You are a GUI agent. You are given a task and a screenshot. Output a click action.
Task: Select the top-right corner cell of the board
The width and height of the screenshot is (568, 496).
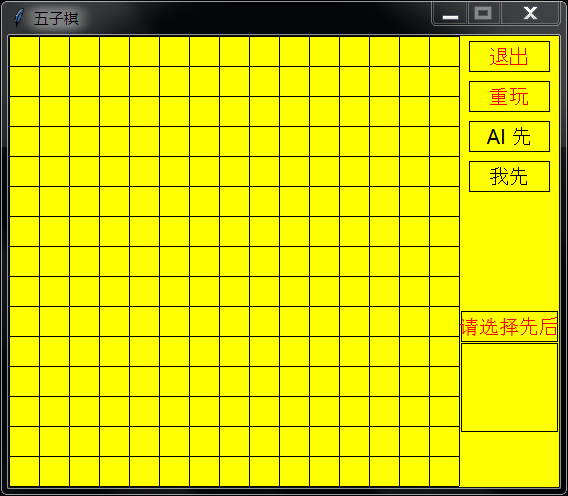(x=444, y=51)
